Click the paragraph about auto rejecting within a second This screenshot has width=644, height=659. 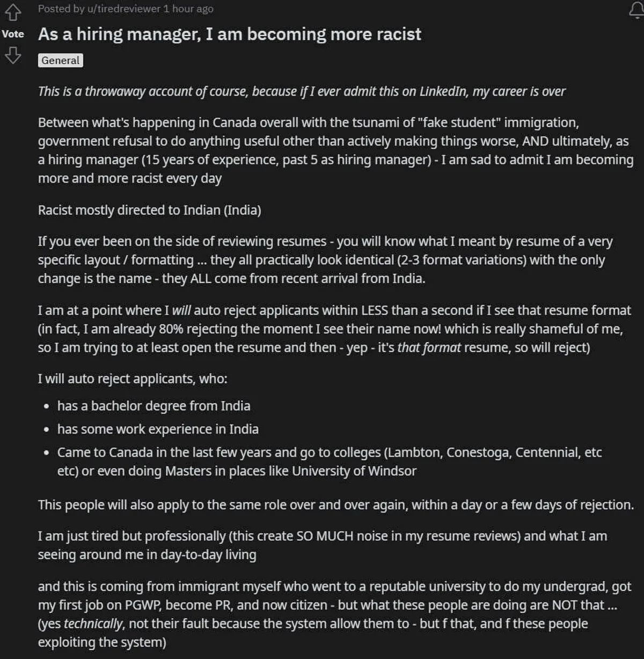[x=333, y=329]
